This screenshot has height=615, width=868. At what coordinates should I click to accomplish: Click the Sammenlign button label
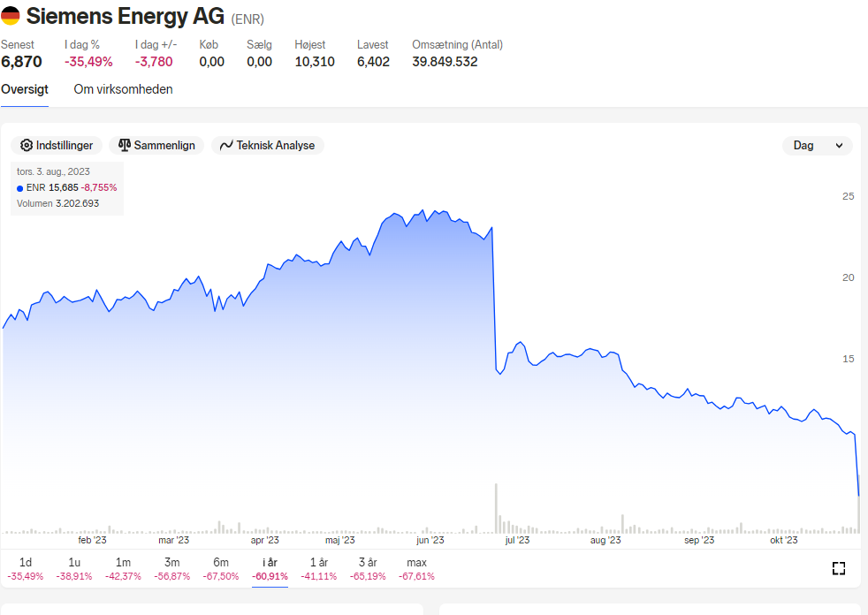[164, 146]
